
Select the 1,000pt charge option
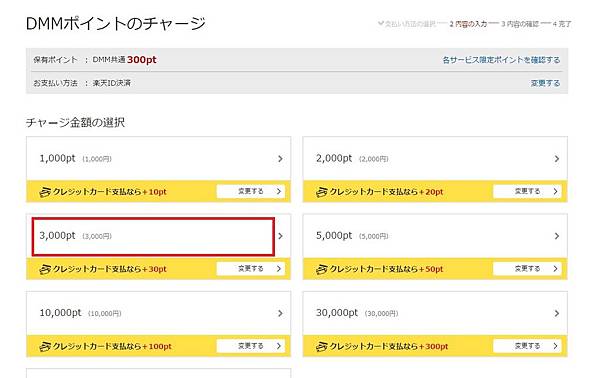[158, 159]
